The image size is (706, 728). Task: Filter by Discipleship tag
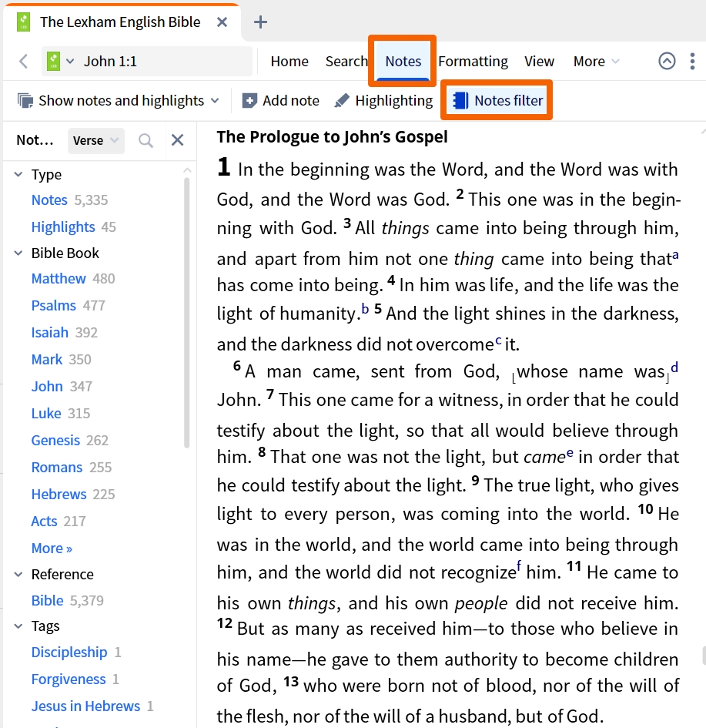point(76,653)
